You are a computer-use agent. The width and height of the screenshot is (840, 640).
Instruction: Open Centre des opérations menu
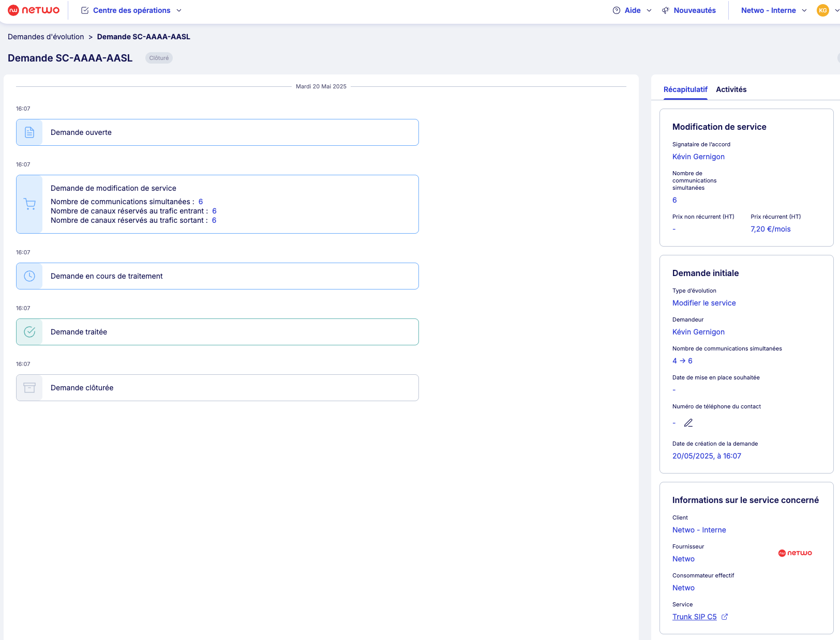131,10
